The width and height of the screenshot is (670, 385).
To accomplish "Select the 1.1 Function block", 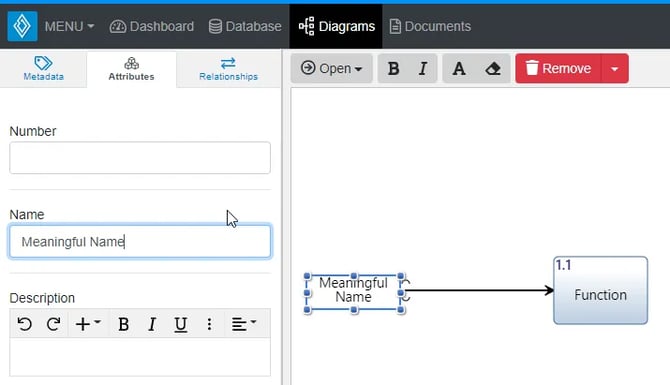I will (600, 290).
